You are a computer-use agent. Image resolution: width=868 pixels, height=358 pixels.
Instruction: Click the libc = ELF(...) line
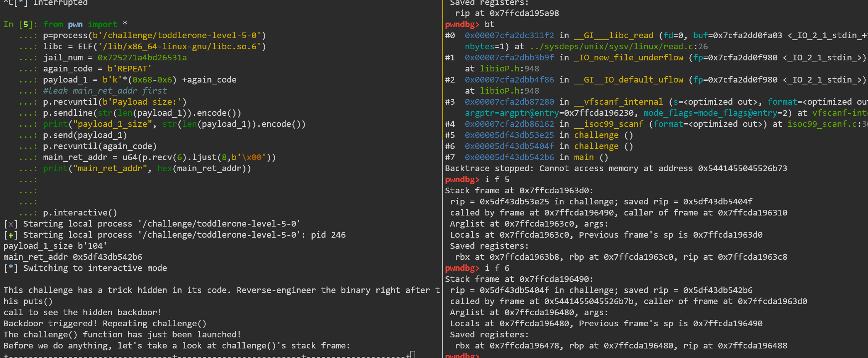(155, 47)
